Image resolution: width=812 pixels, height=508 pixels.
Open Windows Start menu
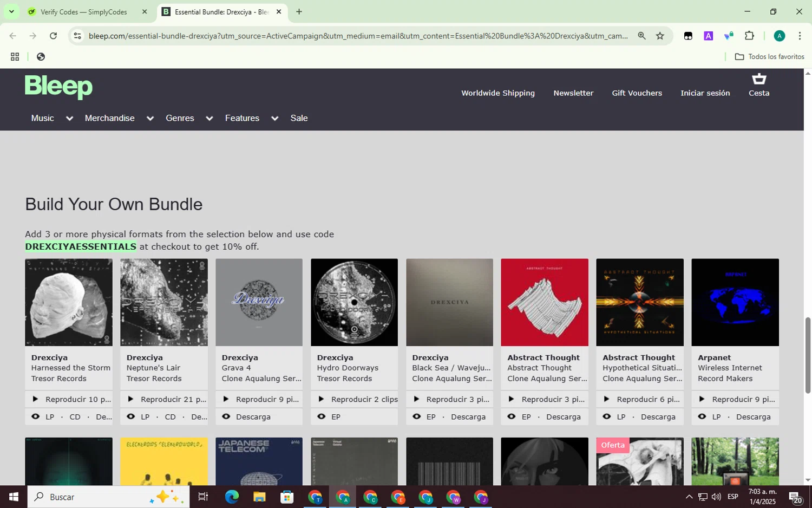pyautogui.click(x=14, y=497)
